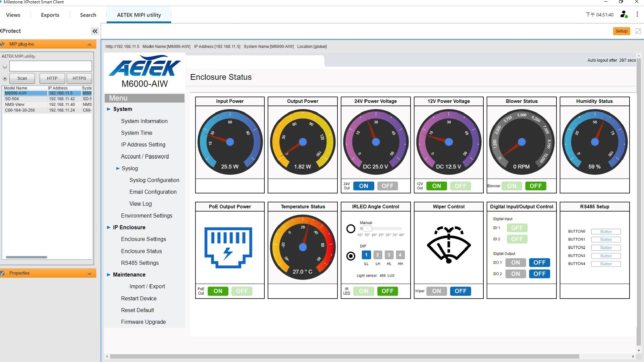This screenshot has height=362, width=644.
Task: Click the Temperature Status gauge
Action: coord(303,247)
